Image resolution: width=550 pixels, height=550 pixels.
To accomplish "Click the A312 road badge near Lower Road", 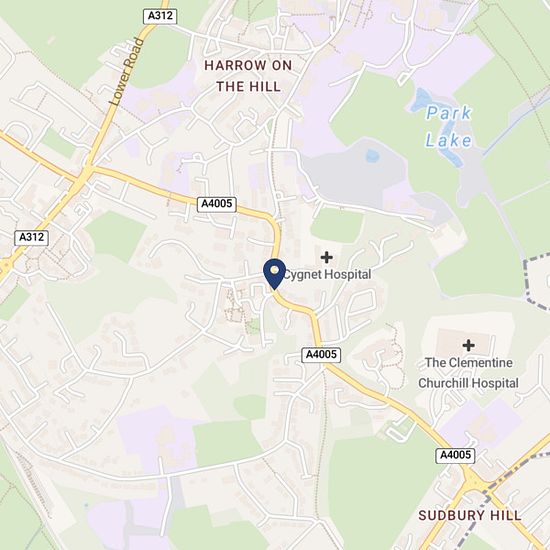I will point(160,16).
